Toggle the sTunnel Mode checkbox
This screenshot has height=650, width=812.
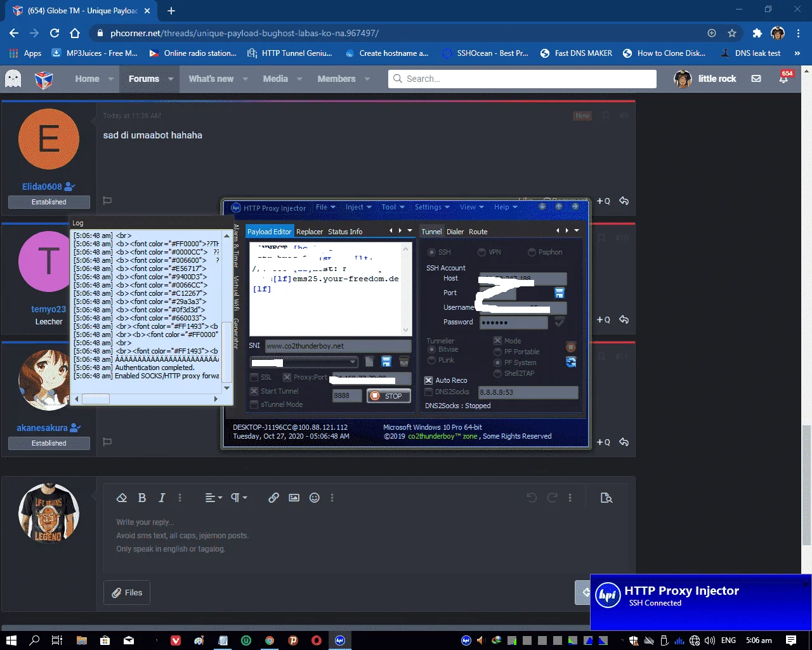click(254, 404)
